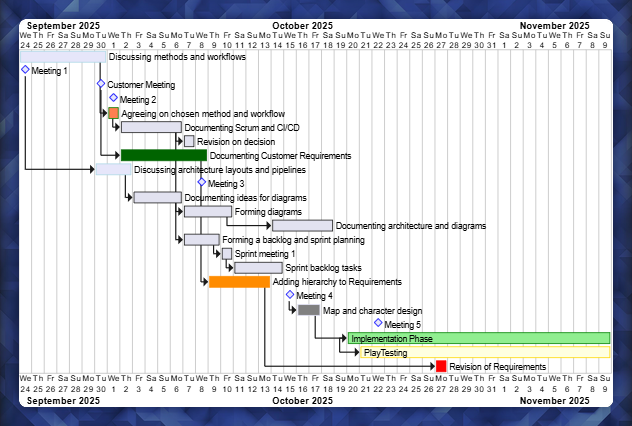Click the dark green Documenting Customer Requirements bar
632x426 pixels.
pyautogui.click(x=164, y=155)
